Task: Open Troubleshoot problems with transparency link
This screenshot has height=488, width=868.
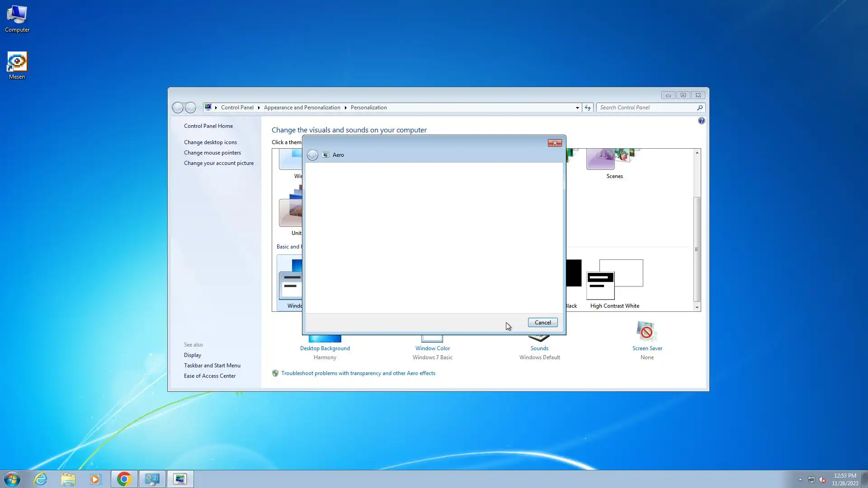Action: 358,373
